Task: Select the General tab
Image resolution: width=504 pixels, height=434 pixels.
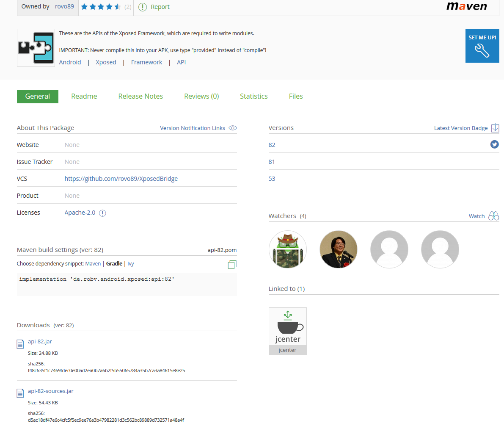Action: (38, 97)
